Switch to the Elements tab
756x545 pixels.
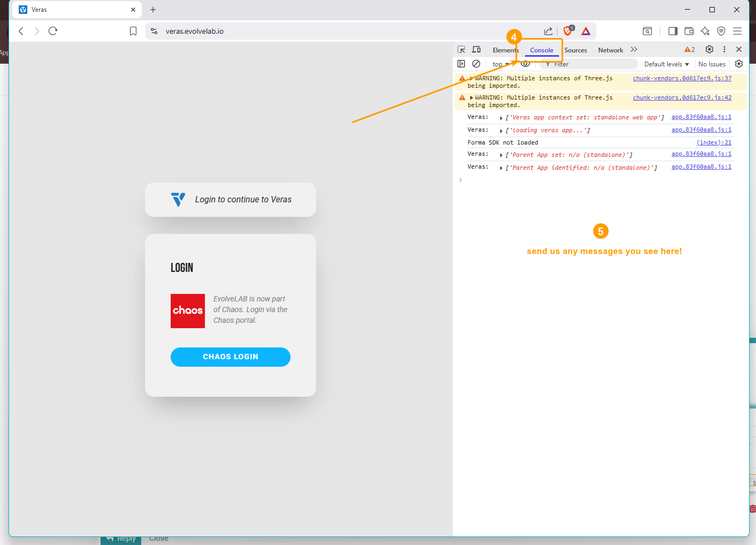tap(506, 50)
